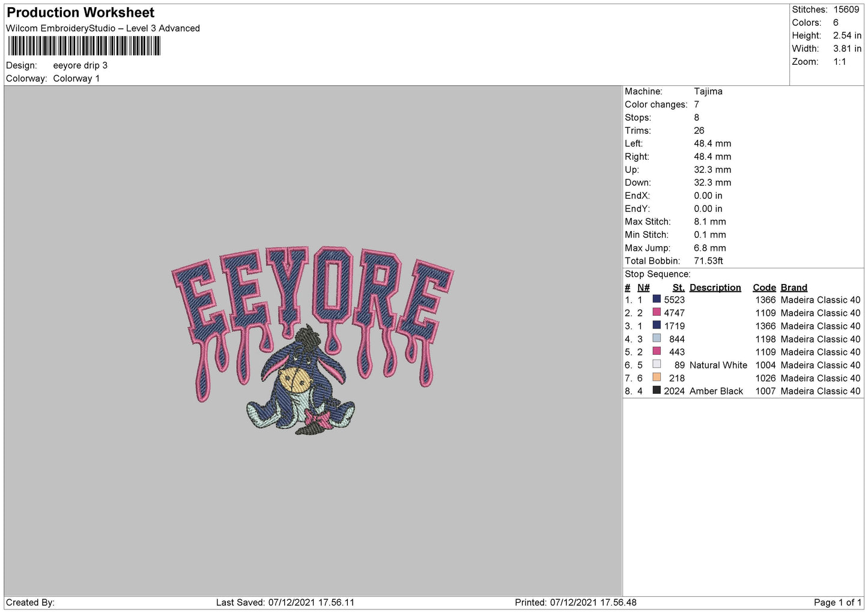Select the light blue swatch beside 844
Screen dimensions: 868x613
[657, 339]
